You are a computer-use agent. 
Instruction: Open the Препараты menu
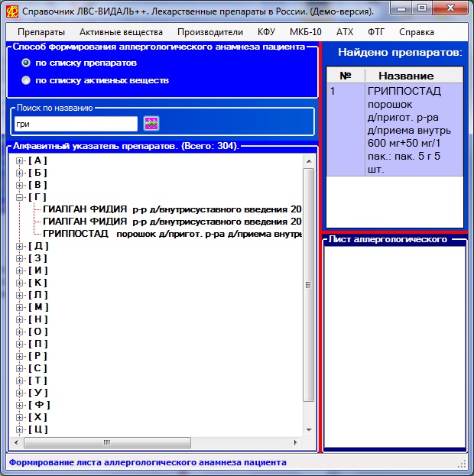[x=41, y=32]
